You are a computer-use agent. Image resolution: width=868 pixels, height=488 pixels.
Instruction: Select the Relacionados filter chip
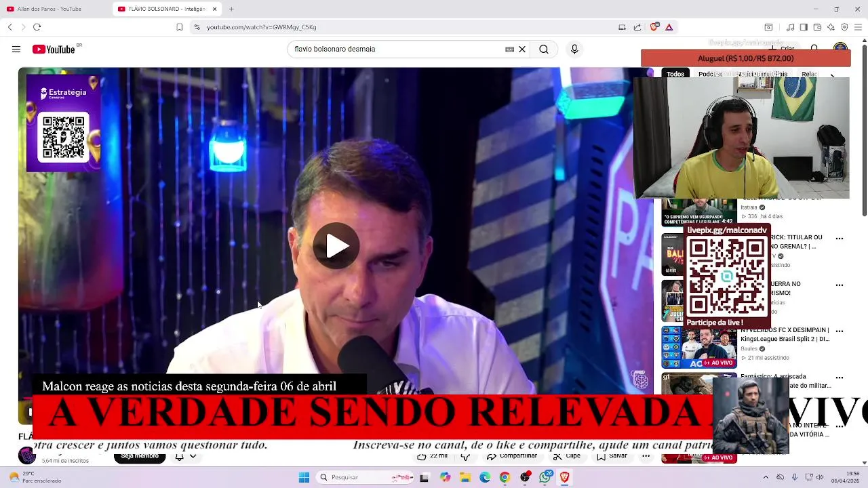pos(810,74)
